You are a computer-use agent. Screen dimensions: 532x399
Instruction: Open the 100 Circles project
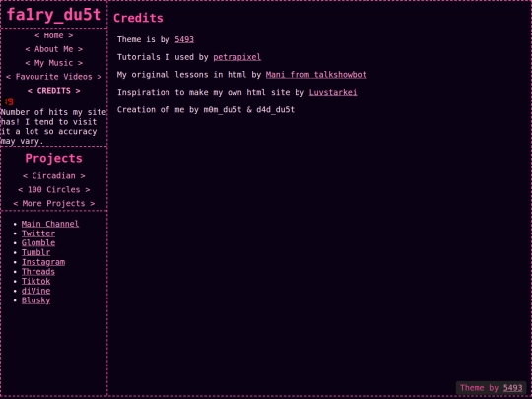53,190
